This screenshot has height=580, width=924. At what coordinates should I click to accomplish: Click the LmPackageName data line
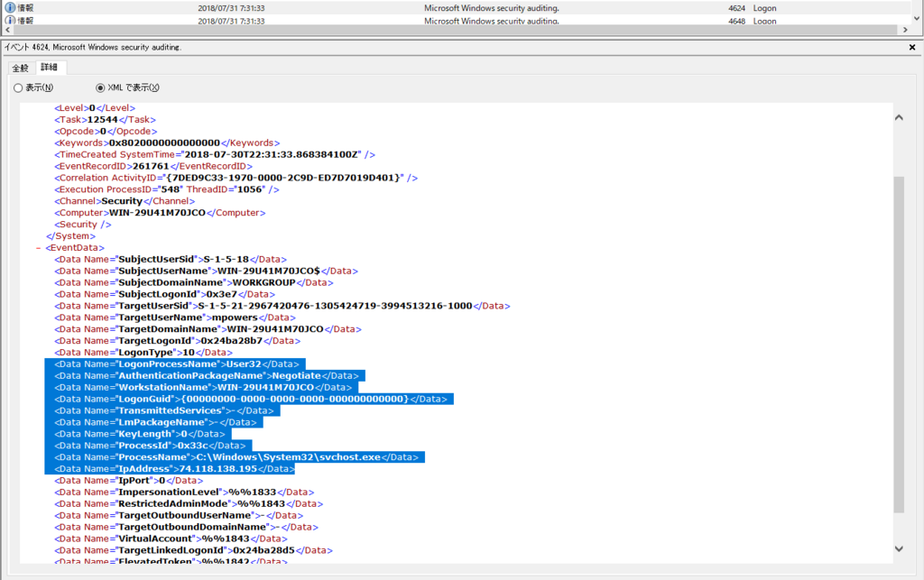point(155,423)
